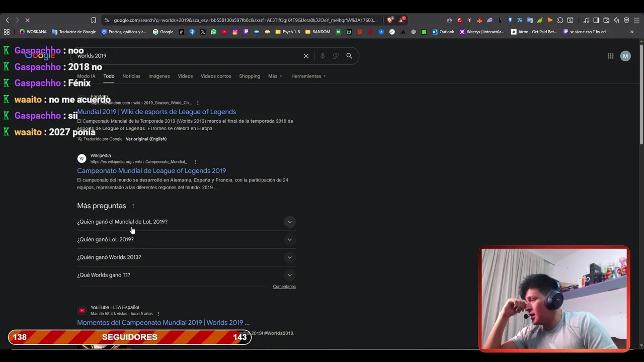Clear the Google search box
This screenshot has width=644, height=362.
306,56
